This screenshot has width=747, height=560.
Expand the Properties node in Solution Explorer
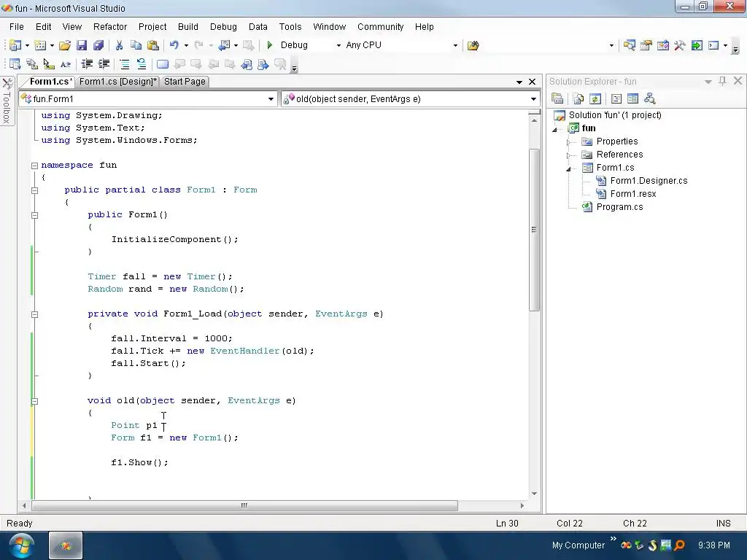(568, 142)
